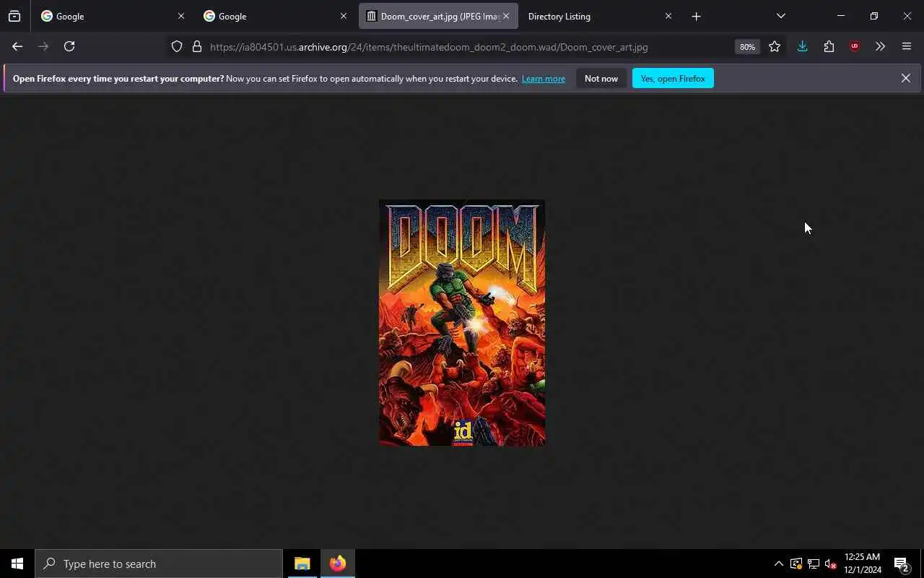List all tabs dropdown
The width and height of the screenshot is (924, 578).
click(x=780, y=16)
